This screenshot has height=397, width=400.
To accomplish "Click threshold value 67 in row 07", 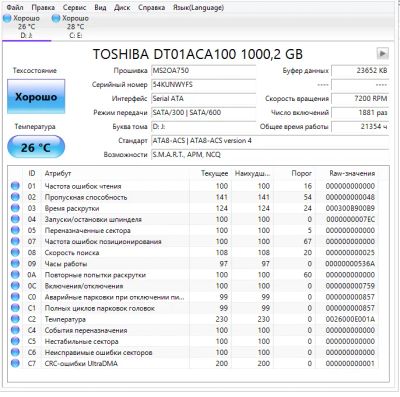I will [307, 241].
